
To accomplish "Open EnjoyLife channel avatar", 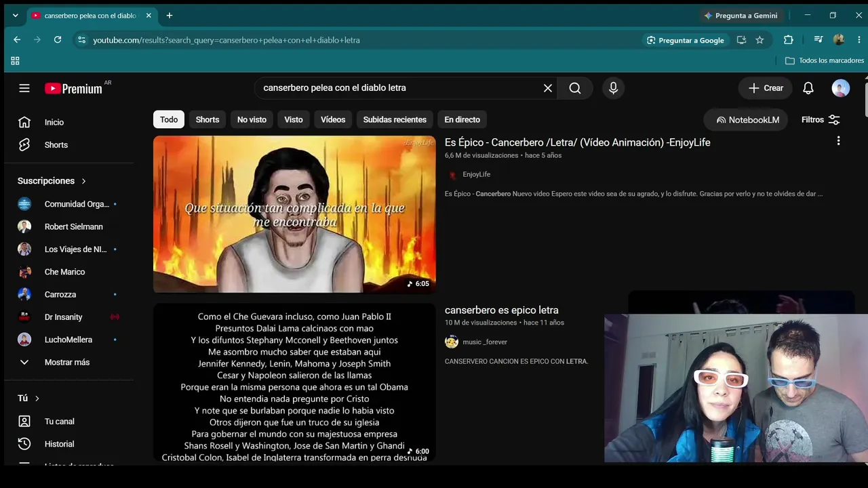I will click(x=452, y=174).
